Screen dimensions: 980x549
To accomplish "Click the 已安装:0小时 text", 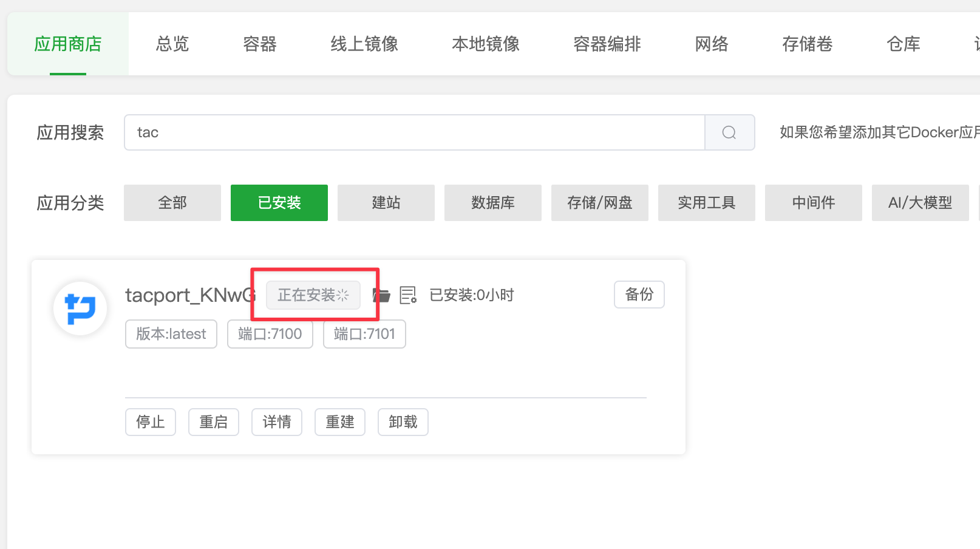I will [472, 295].
